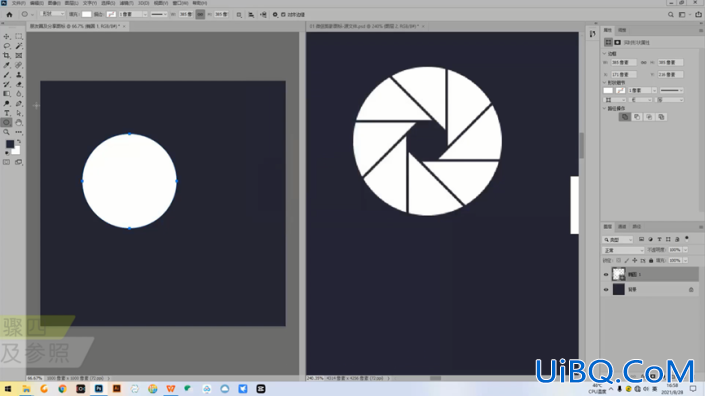Collapse the Pathfinder section in Properties

605,108
